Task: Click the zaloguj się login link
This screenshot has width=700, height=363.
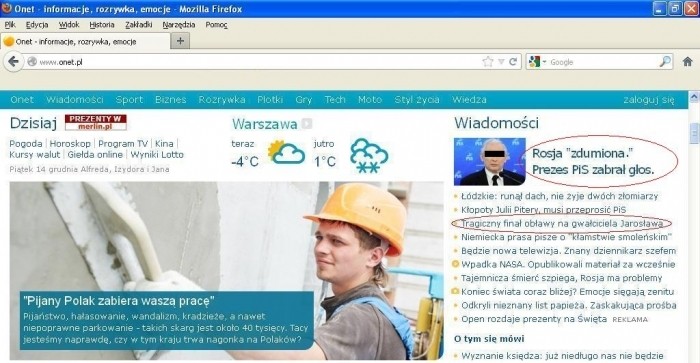Action: [649, 100]
